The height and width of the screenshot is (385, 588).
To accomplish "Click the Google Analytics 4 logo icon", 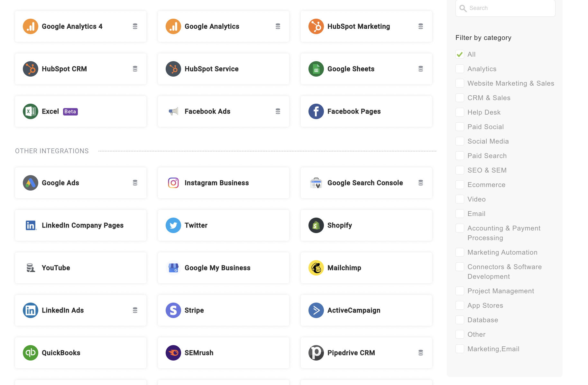I will pos(31,26).
